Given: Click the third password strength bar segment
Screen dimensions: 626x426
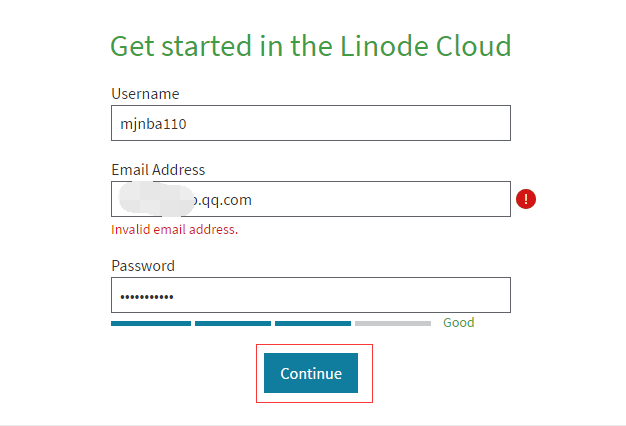Looking at the screenshot, I should click(312, 323).
